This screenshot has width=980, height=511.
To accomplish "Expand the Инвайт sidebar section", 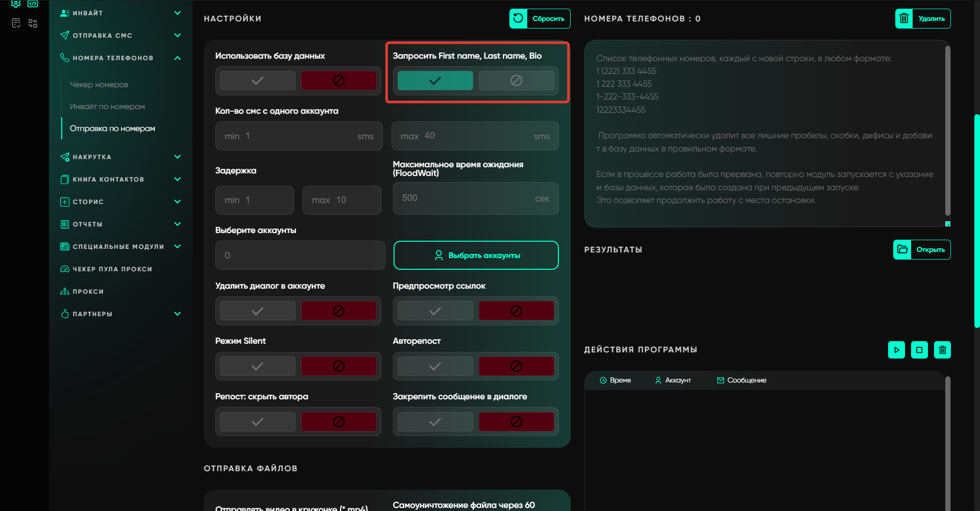I will [x=177, y=13].
